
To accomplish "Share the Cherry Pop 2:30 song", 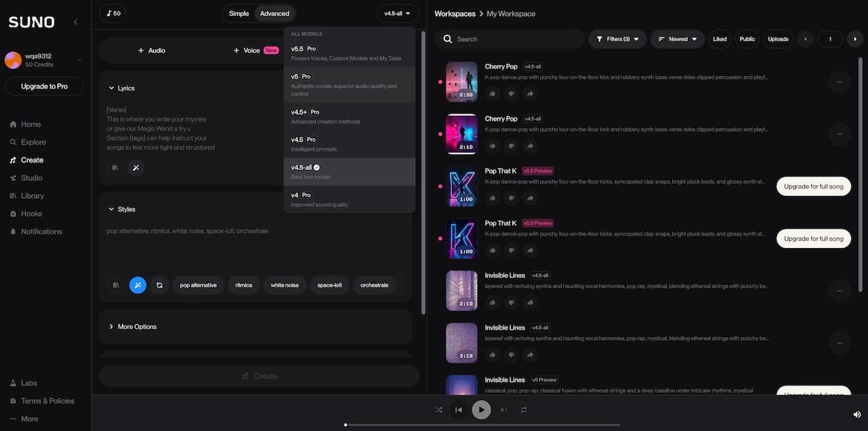I will click(x=530, y=93).
